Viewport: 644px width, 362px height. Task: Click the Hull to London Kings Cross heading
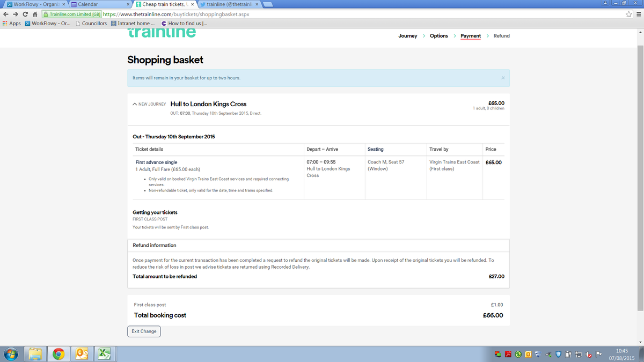[208, 104]
